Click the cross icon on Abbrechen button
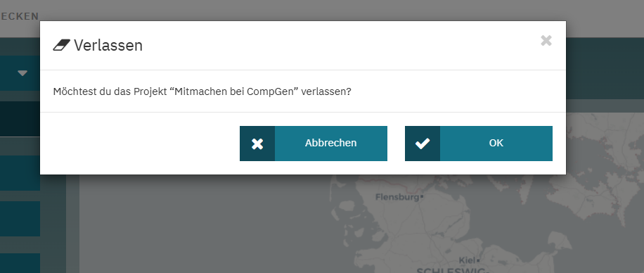This screenshot has height=273, width=644. click(257, 144)
